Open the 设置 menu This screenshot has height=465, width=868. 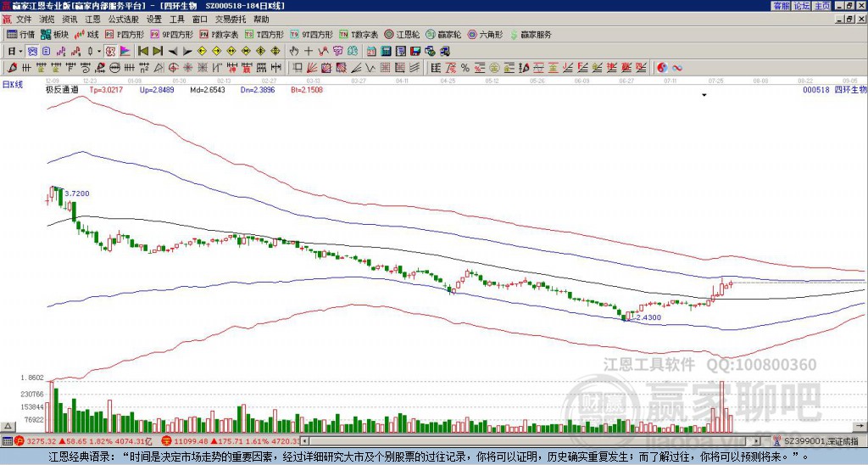tap(154, 20)
